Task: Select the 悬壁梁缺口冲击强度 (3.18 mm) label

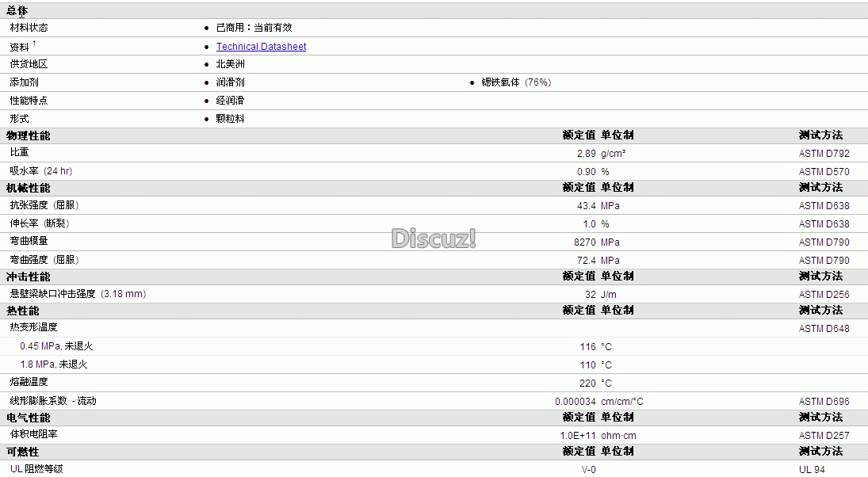Action: click(x=78, y=294)
